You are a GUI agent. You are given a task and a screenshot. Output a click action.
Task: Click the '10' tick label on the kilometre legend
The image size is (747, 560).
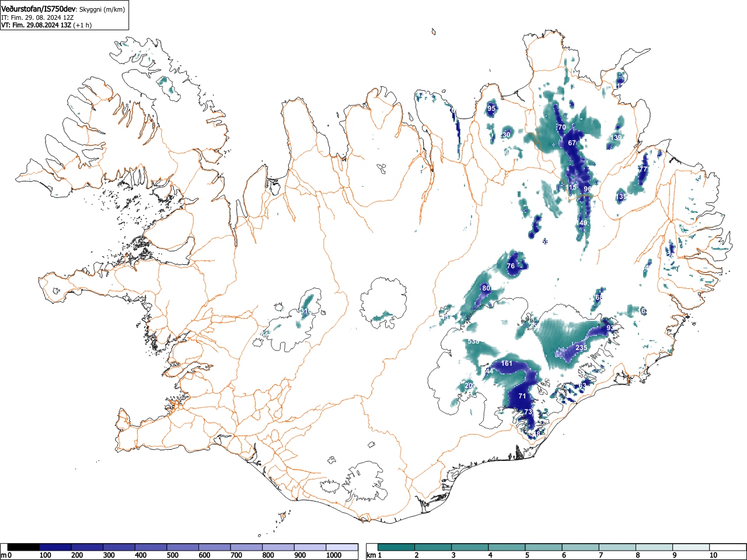click(x=713, y=555)
